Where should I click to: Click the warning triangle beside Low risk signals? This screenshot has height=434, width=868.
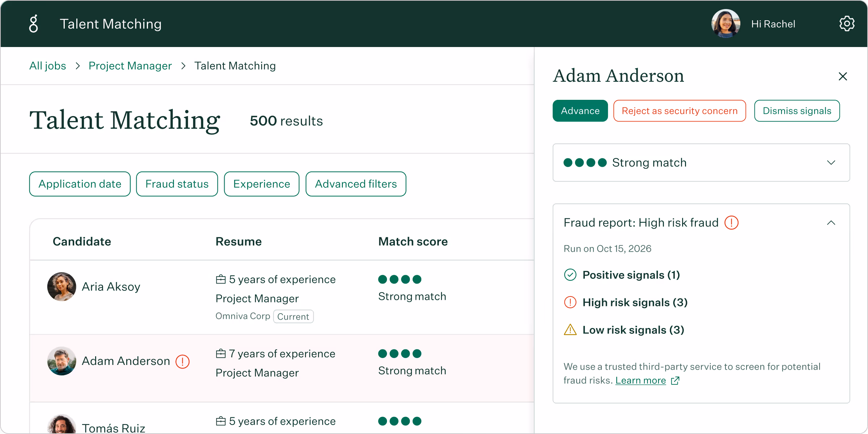570,330
